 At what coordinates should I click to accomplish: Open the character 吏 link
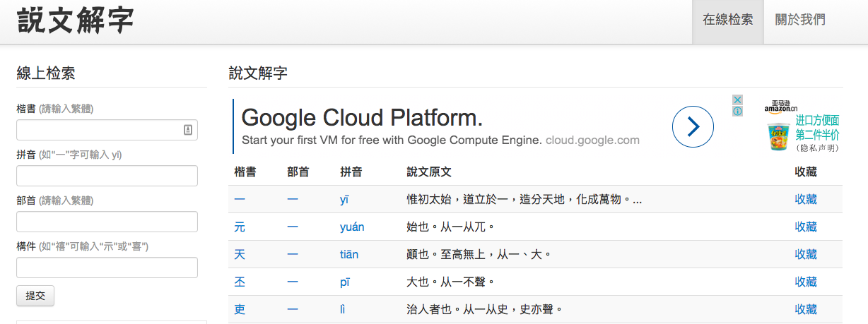coord(240,309)
